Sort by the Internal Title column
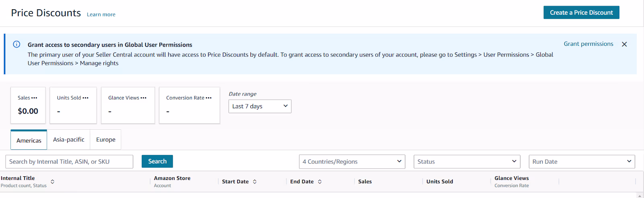The image size is (644, 198). [52, 182]
